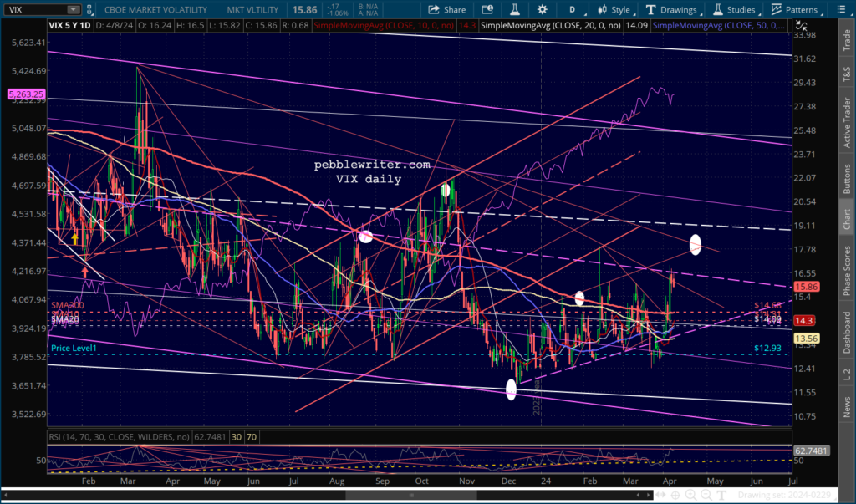Switch to the T&S sidebar tab

point(847,74)
